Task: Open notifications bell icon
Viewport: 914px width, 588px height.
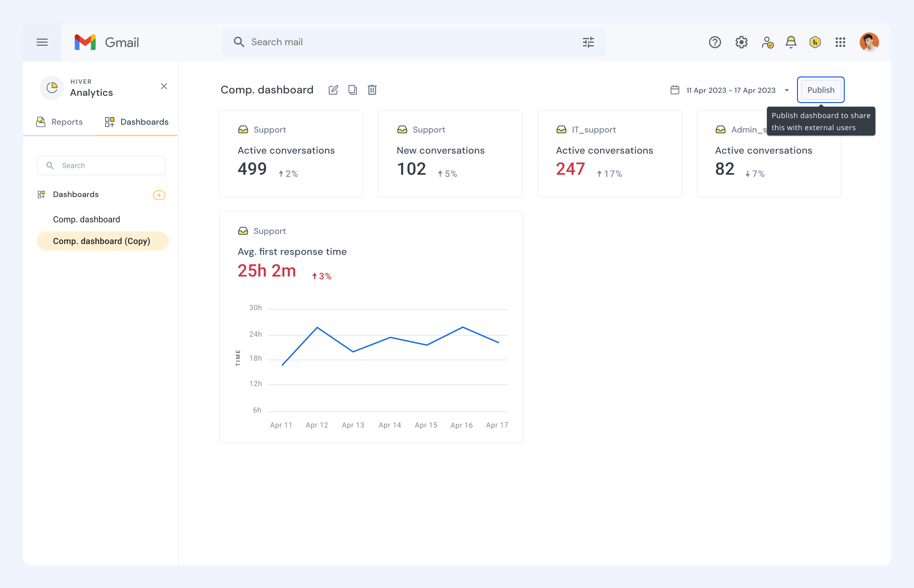Action: [791, 42]
